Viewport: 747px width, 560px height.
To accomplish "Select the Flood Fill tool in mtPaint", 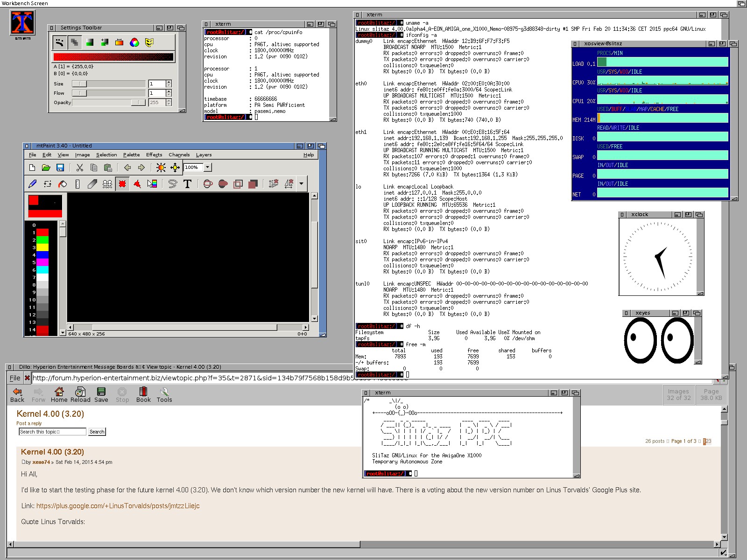I will pos(63,184).
